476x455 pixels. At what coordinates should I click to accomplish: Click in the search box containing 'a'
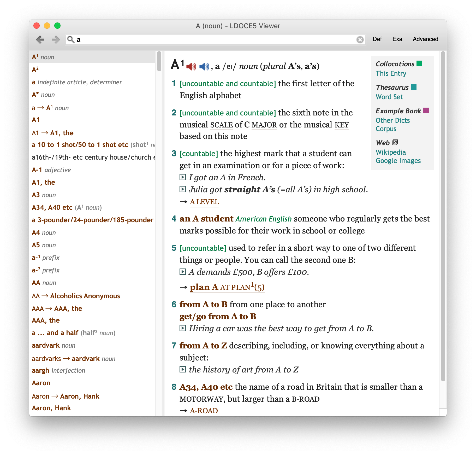coord(215,40)
